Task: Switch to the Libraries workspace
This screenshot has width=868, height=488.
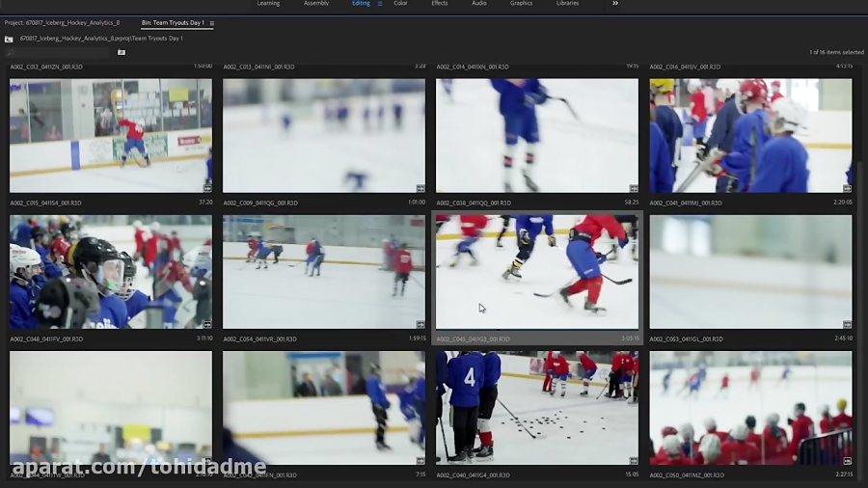Action: tap(567, 3)
